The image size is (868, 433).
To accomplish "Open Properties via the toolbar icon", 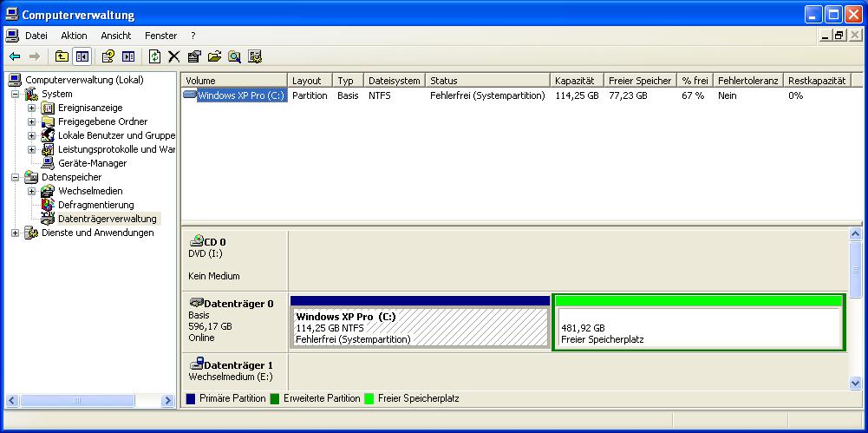I will 194,56.
